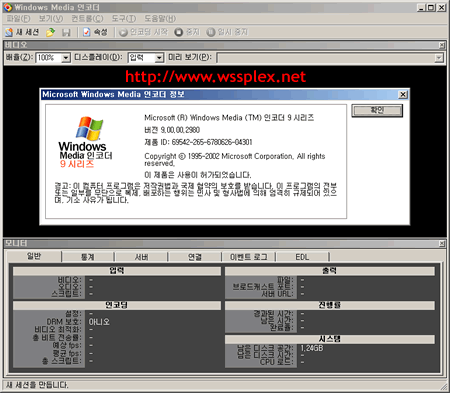Click the status bar message 새 세션을 만듭니다

point(37,385)
